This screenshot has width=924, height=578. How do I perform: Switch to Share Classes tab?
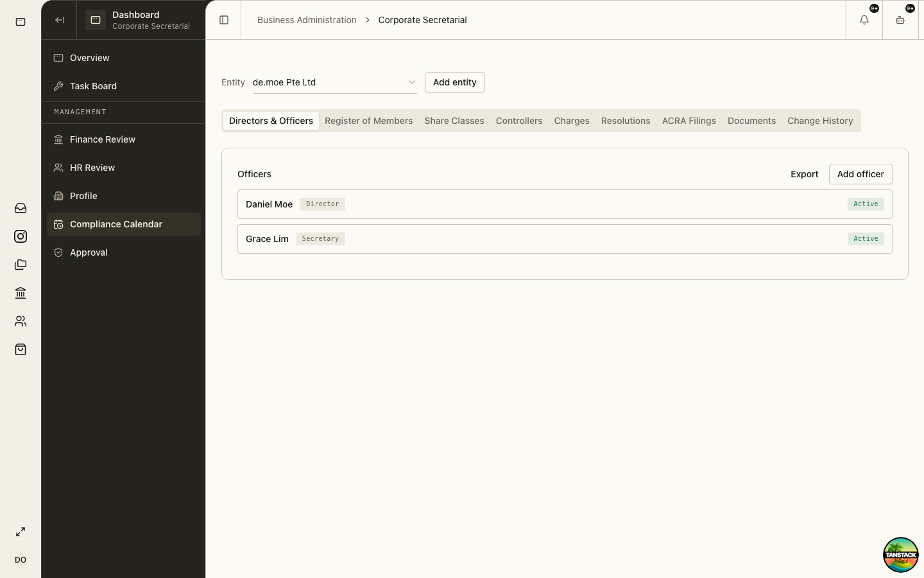454,121
